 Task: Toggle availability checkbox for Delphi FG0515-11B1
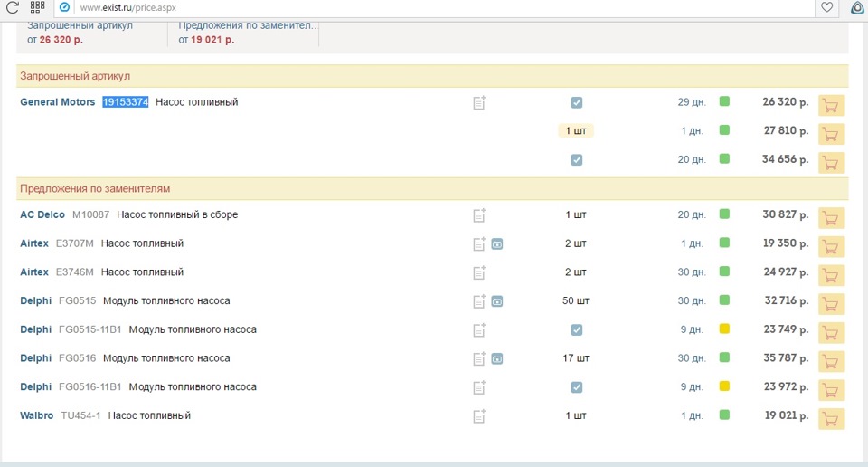pos(576,330)
